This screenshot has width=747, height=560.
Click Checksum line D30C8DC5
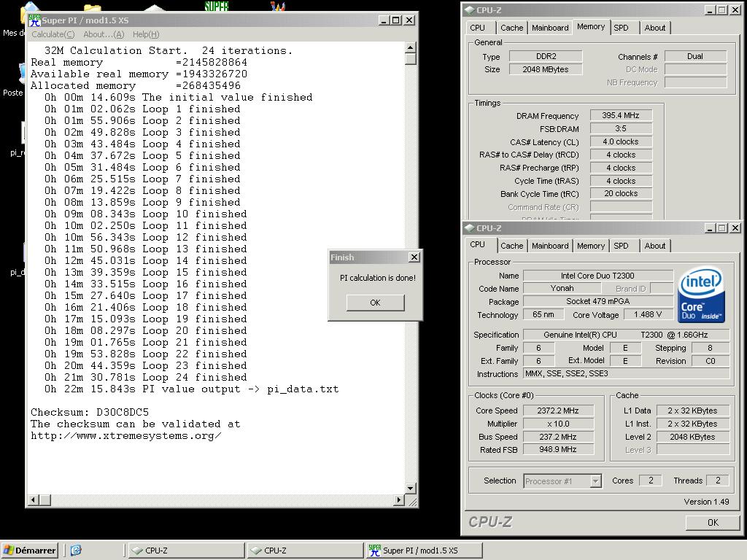(90, 412)
